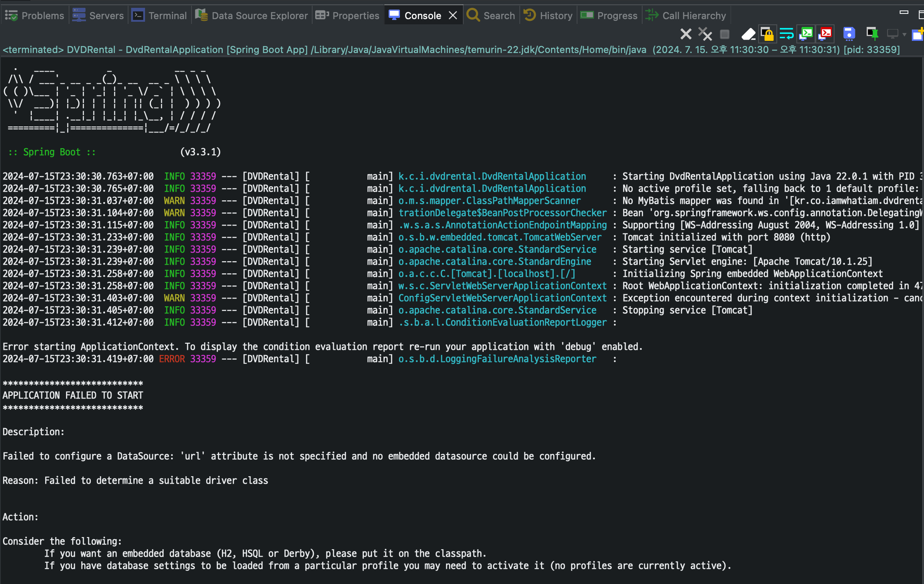924x584 pixels.
Task: Toggle Scroll Lock on the console
Action: [x=767, y=34]
